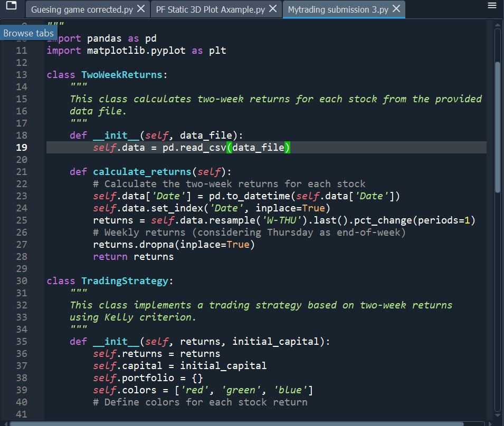Click the class name TwoWeekReturns
504x426 pixels.
(122, 75)
